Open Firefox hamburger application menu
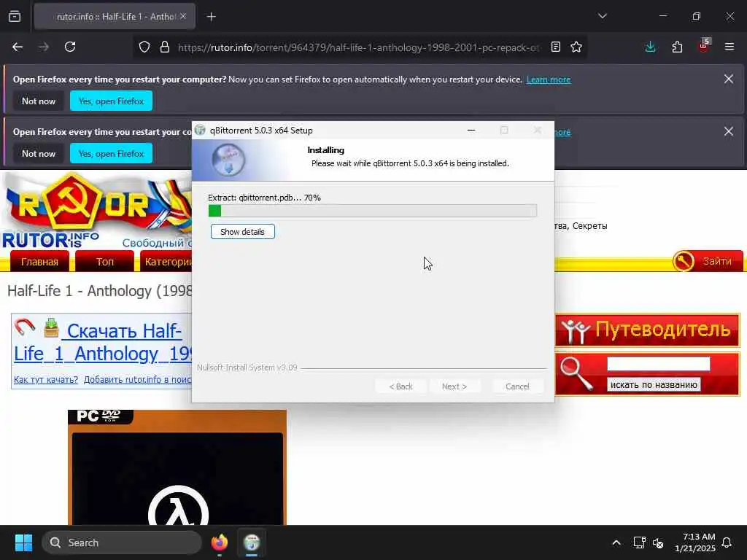 (x=729, y=47)
